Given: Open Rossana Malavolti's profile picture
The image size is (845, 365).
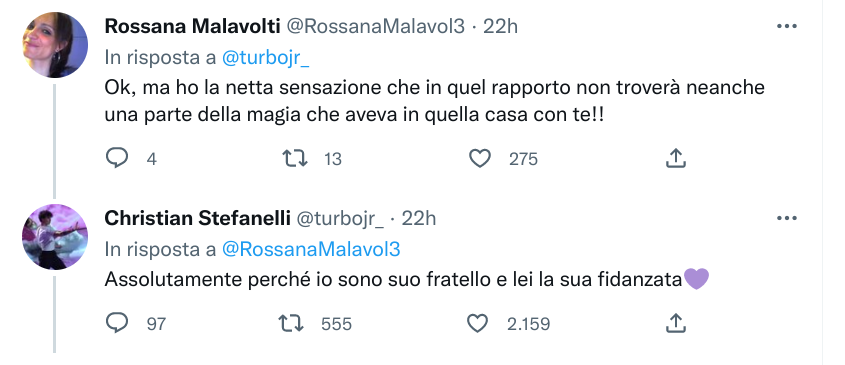Looking at the screenshot, I should click(54, 45).
